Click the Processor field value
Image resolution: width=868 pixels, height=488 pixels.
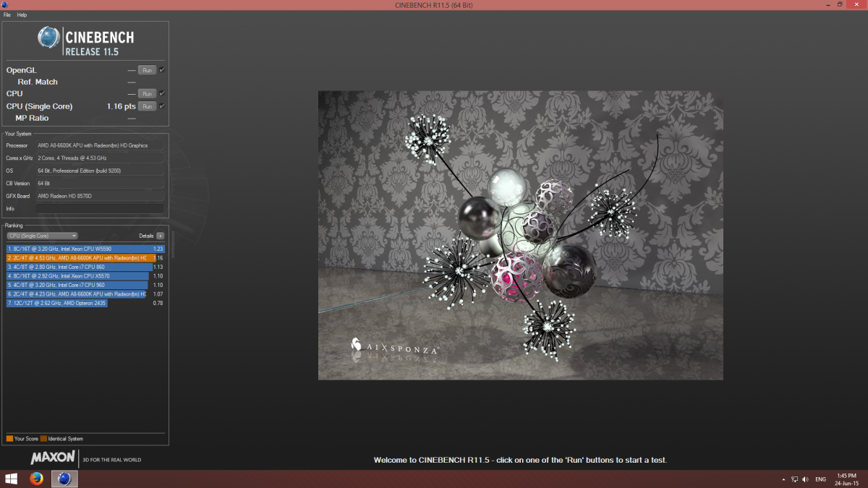100,145
